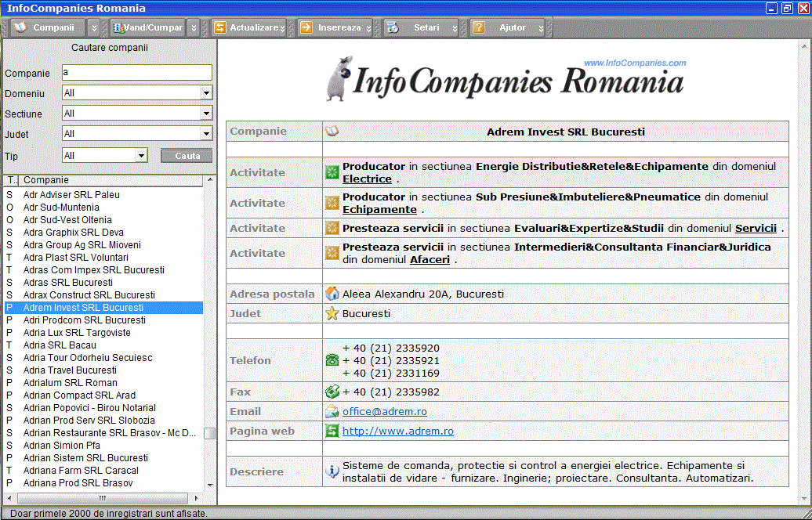The height and width of the screenshot is (520, 812).
Task: Click the green web page icon
Action: 332,431
